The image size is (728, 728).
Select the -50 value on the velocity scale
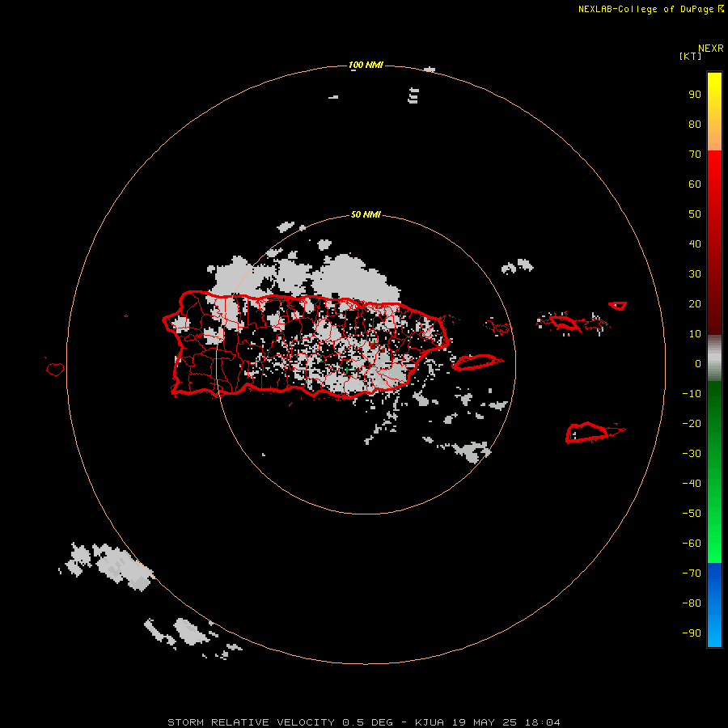(692, 514)
